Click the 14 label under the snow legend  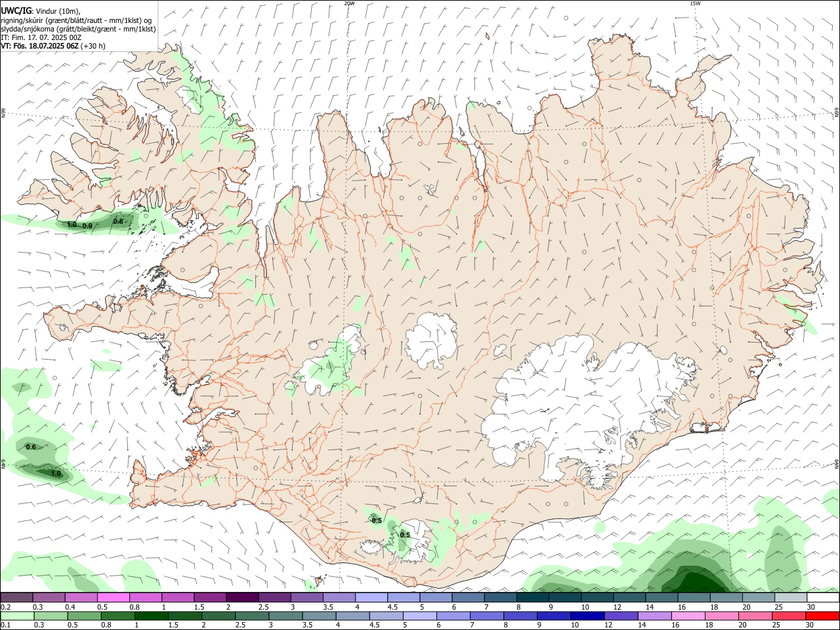pyautogui.click(x=650, y=607)
